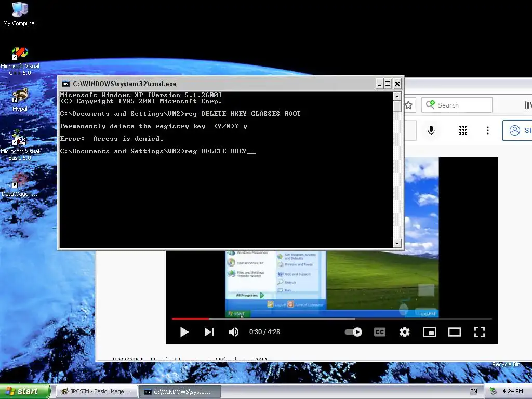Skip to the next video
The height and width of the screenshot is (399, 532).
point(209,332)
